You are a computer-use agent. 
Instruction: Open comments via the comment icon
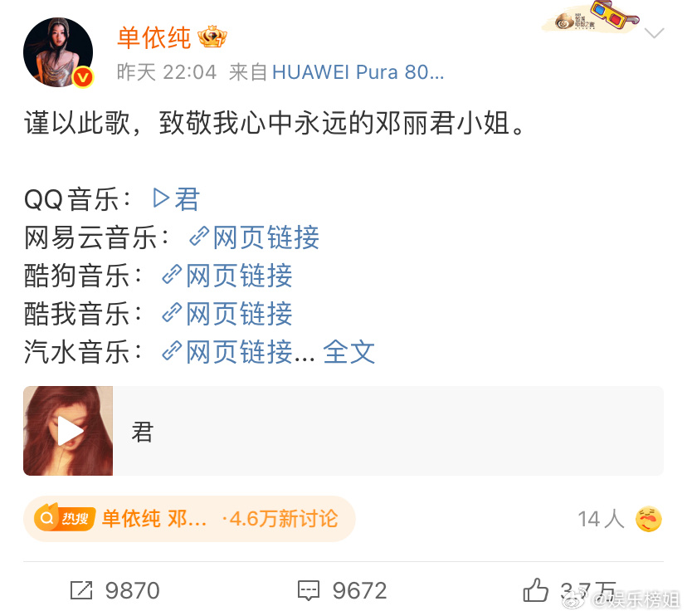coord(309,590)
